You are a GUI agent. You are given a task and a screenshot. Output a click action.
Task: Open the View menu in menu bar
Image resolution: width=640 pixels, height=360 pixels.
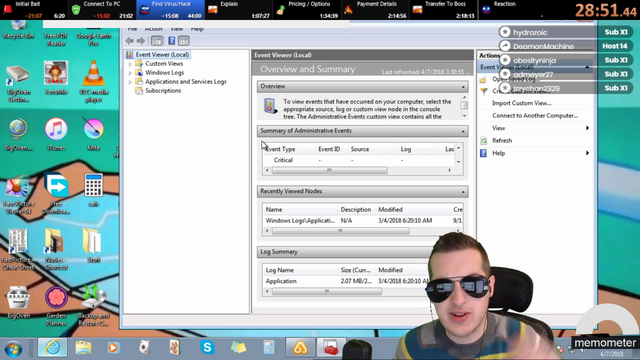click(x=176, y=29)
